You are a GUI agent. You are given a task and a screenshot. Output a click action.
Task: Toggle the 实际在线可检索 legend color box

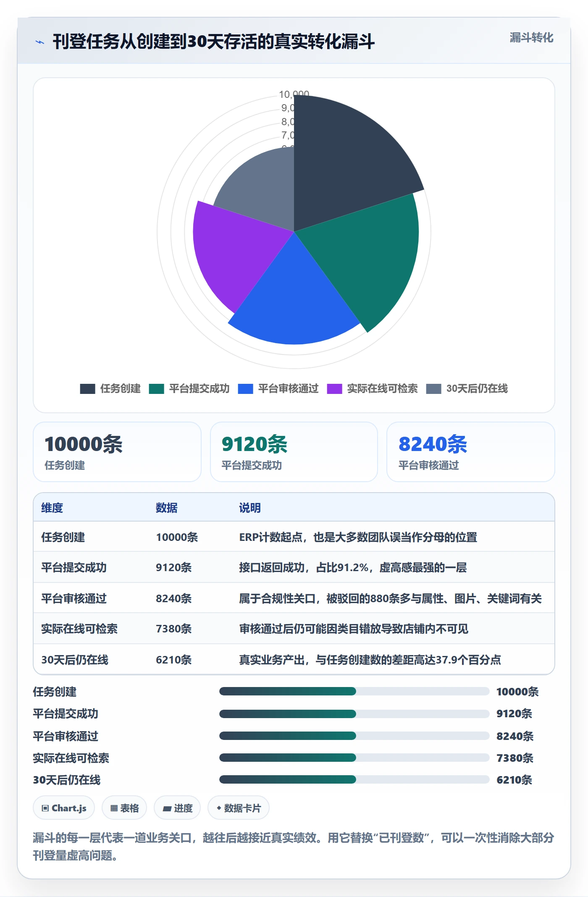tap(334, 389)
